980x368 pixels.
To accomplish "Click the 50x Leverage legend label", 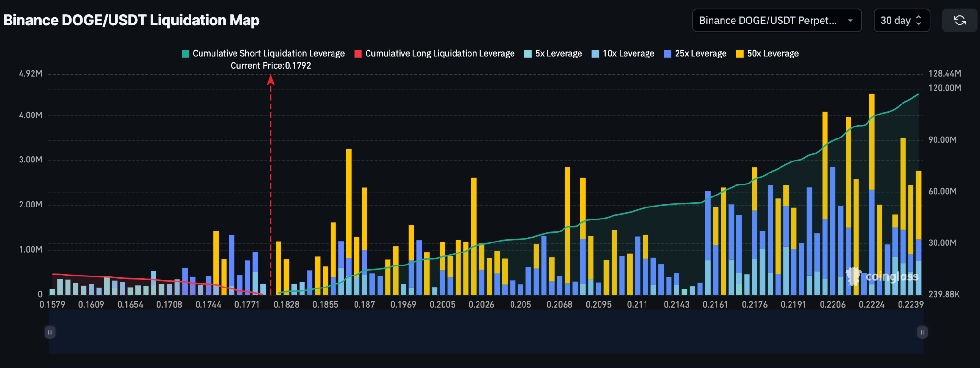I will coord(773,54).
